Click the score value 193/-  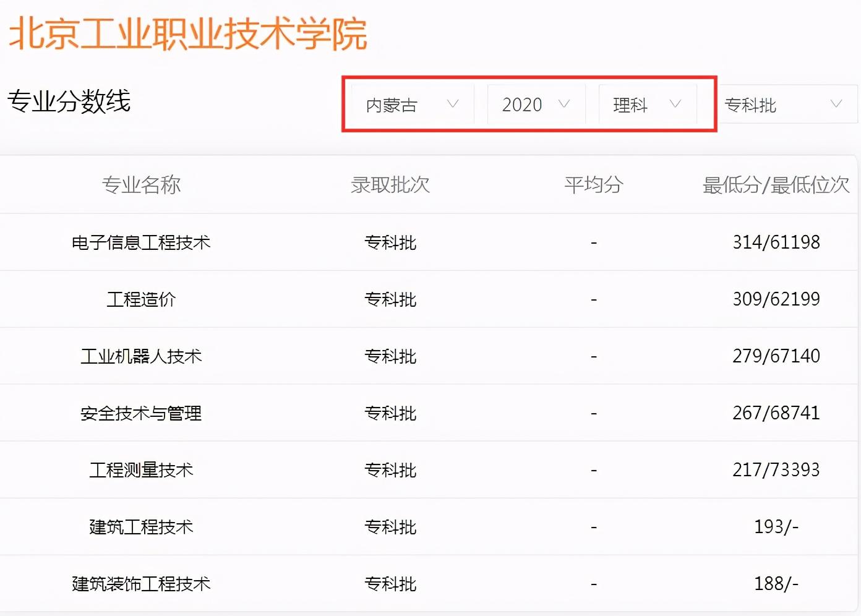pyautogui.click(x=776, y=527)
